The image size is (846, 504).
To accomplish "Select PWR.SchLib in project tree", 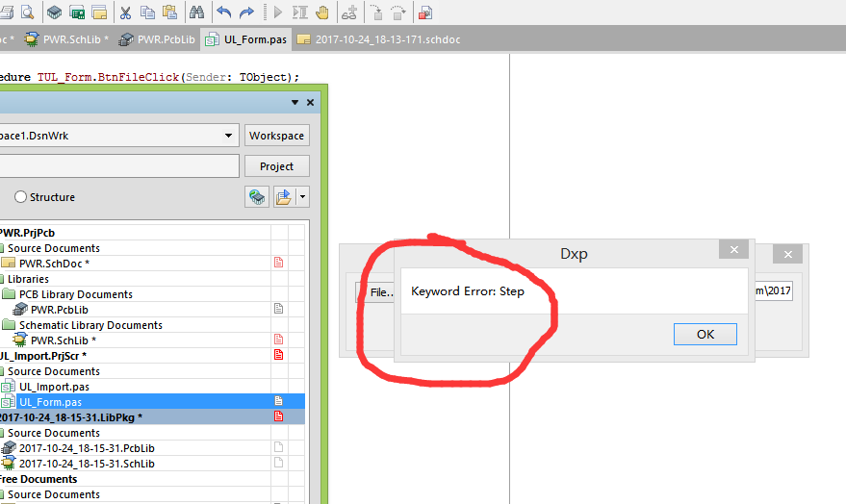I will (64, 340).
